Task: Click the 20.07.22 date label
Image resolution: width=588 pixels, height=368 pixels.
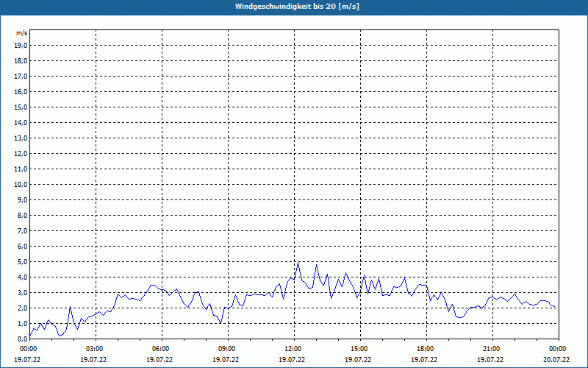Action: tap(556, 359)
